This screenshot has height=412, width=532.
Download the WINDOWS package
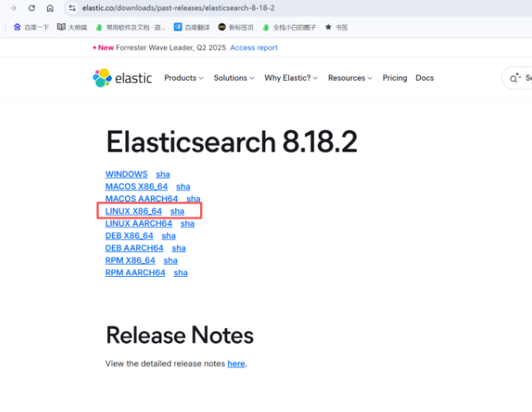coord(126,174)
